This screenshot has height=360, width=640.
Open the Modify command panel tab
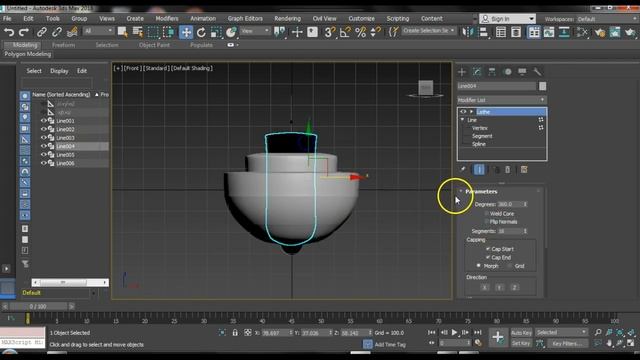click(x=477, y=72)
